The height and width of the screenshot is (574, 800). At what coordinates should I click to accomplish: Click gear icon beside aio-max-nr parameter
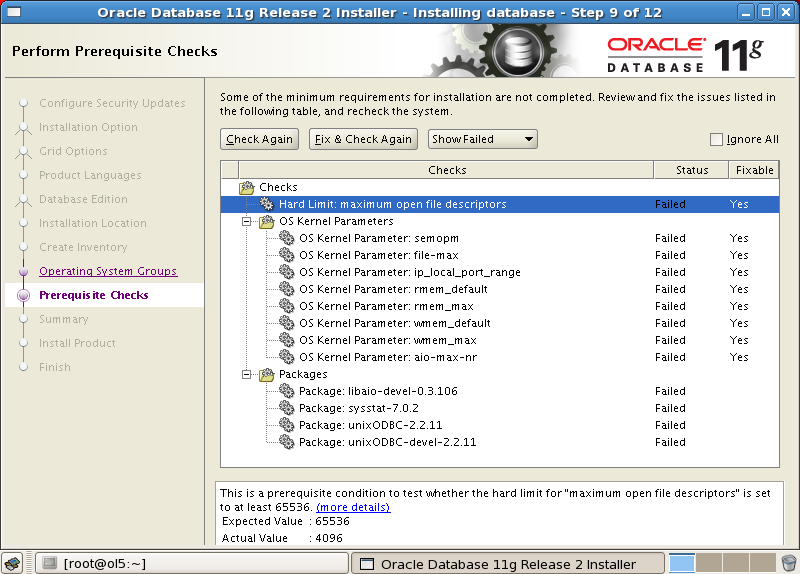pos(287,357)
